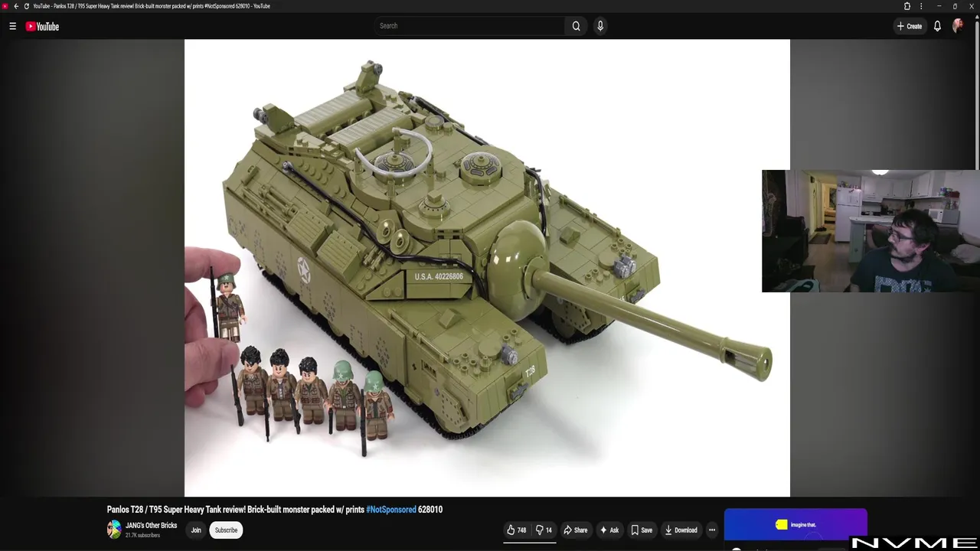This screenshot has width=980, height=551.
Task: Go to YouTube home via logo
Action: 42,26
